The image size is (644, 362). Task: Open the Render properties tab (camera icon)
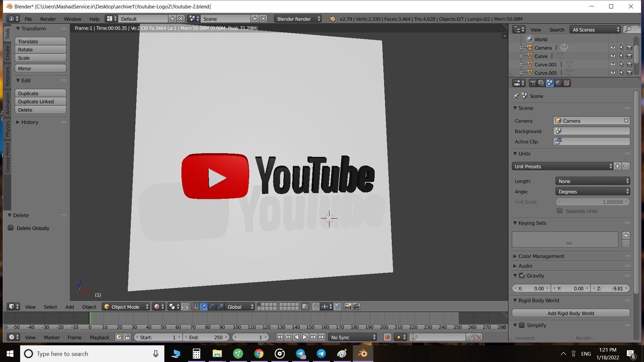tap(533, 83)
